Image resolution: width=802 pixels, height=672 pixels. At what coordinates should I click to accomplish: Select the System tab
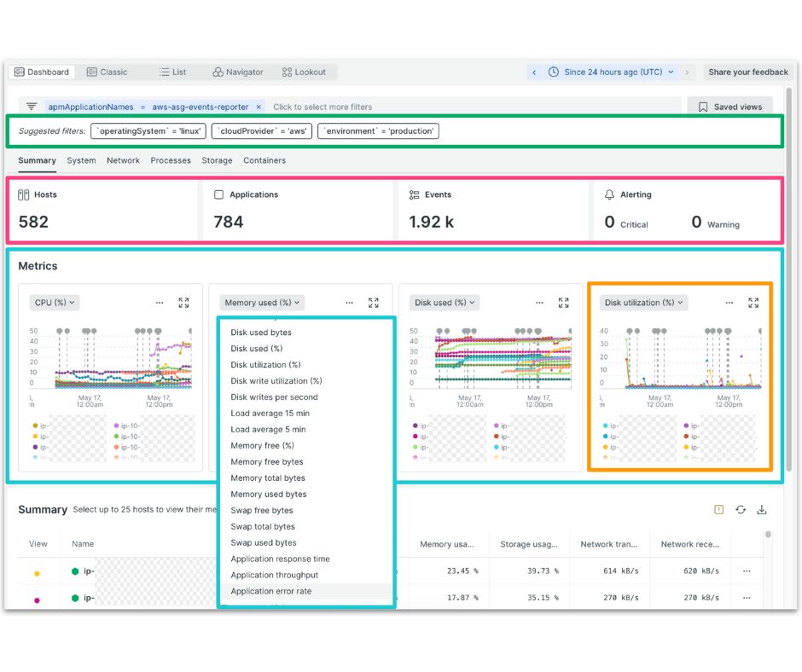pos(81,160)
